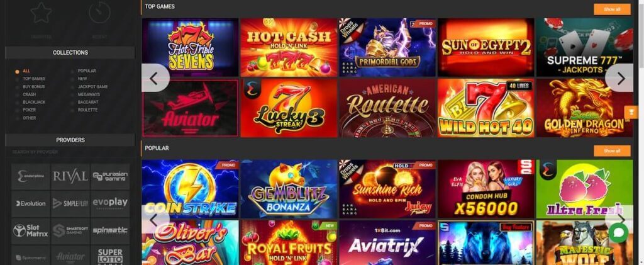Select the Slot Matrix provider logo
644x265 pixels.
click(31, 230)
